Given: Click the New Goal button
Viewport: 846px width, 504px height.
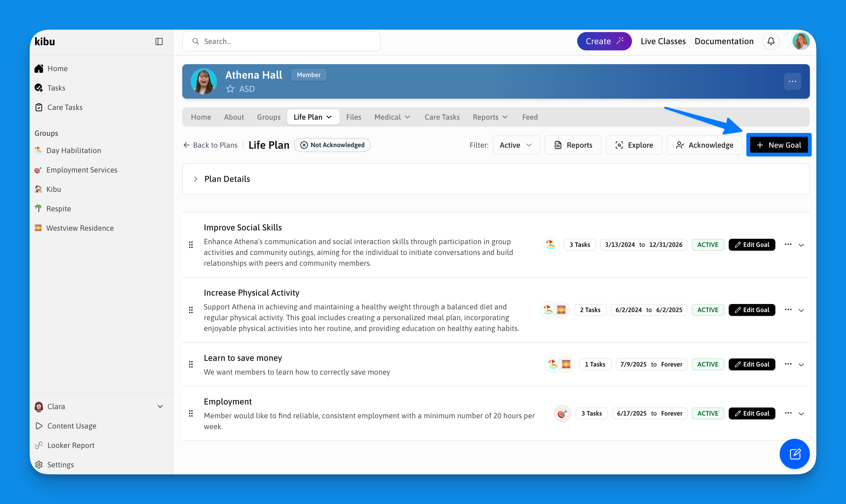Looking at the screenshot, I should click(x=779, y=145).
